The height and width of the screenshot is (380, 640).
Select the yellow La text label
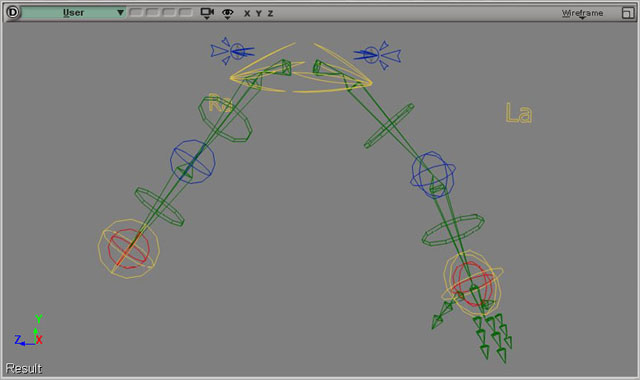[x=519, y=113]
